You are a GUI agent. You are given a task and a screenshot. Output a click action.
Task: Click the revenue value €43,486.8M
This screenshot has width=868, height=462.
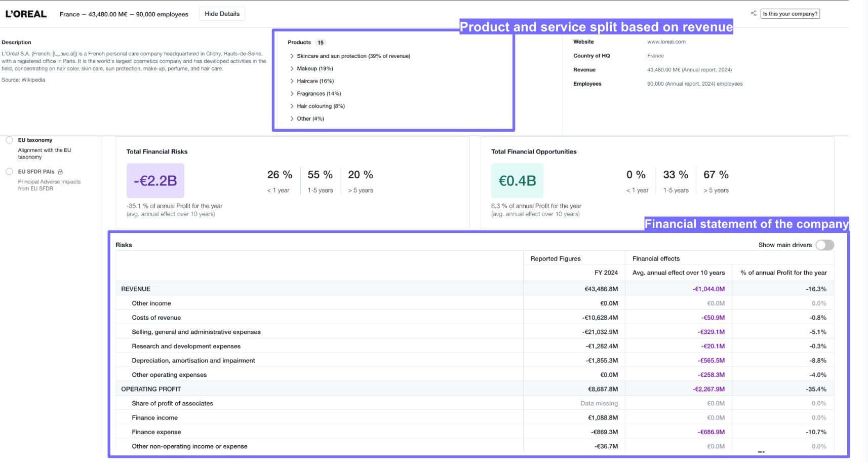coord(601,289)
